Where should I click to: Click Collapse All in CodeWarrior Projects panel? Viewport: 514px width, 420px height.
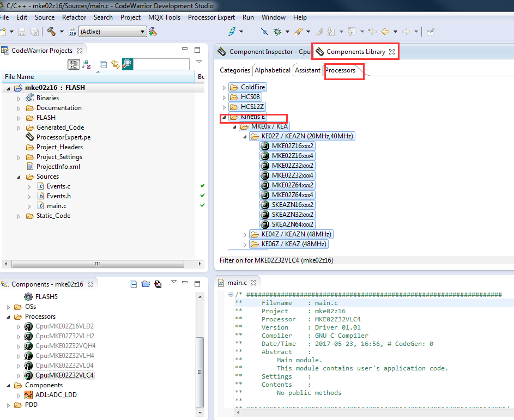pos(104,64)
